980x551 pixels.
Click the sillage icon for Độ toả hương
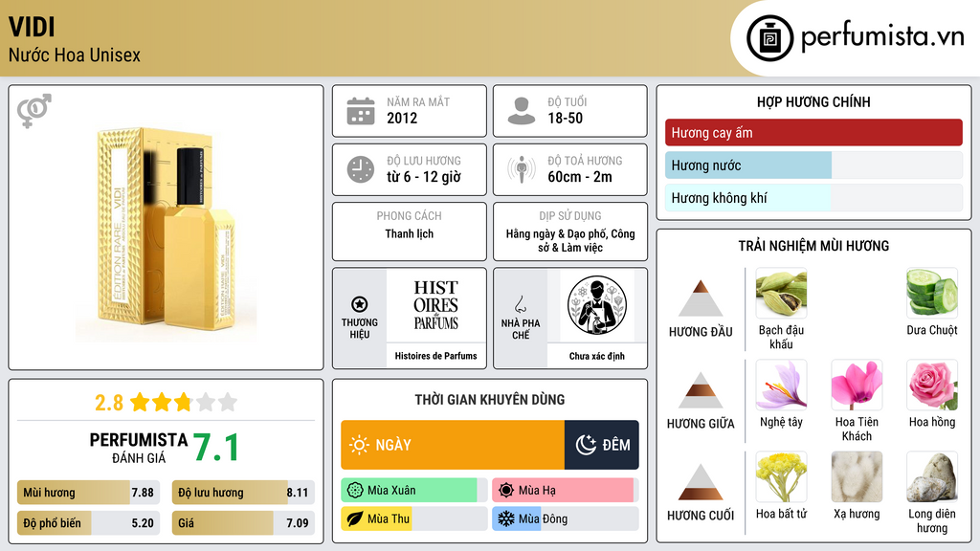point(522,169)
